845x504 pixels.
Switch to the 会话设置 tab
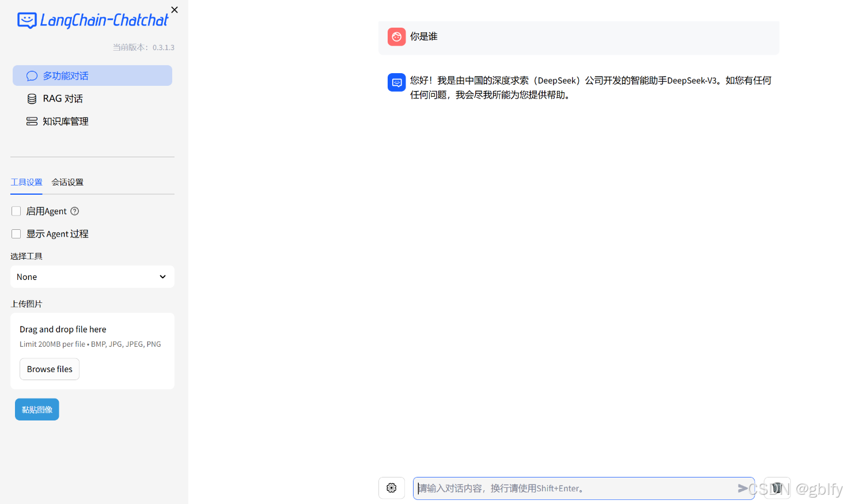coord(67,182)
